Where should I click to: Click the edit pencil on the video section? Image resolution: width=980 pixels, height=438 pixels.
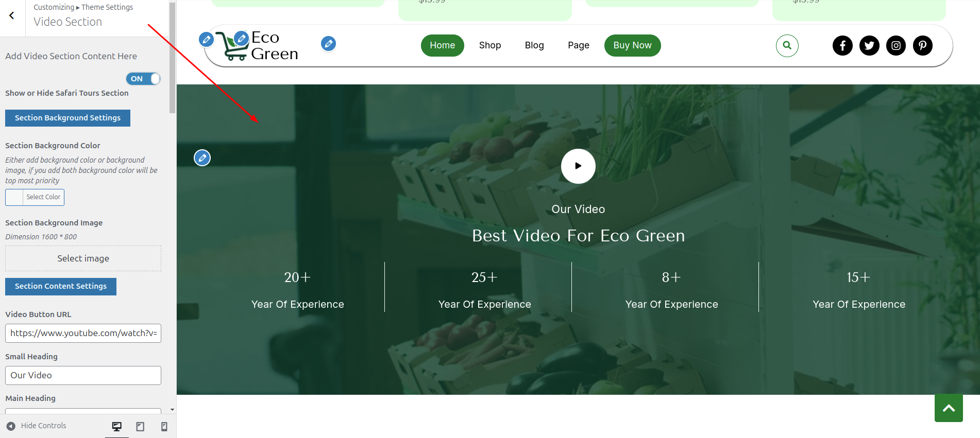click(x=202, y=157)
